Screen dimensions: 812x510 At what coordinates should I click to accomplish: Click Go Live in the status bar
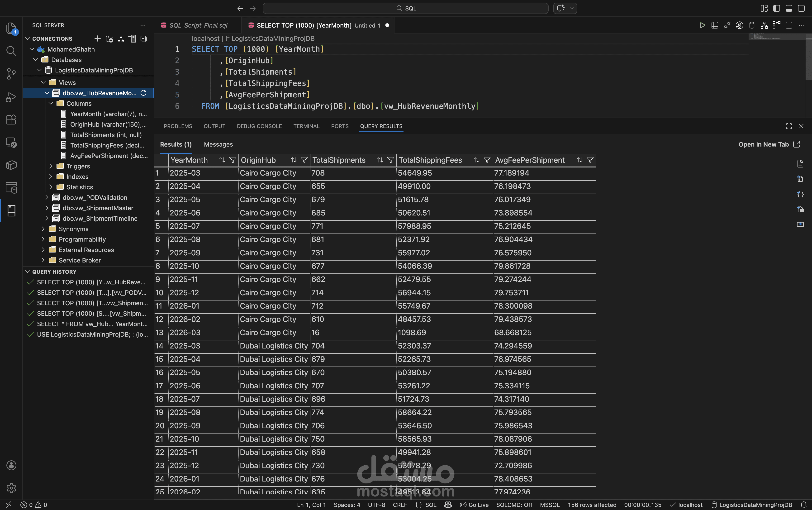pos(474,505)
